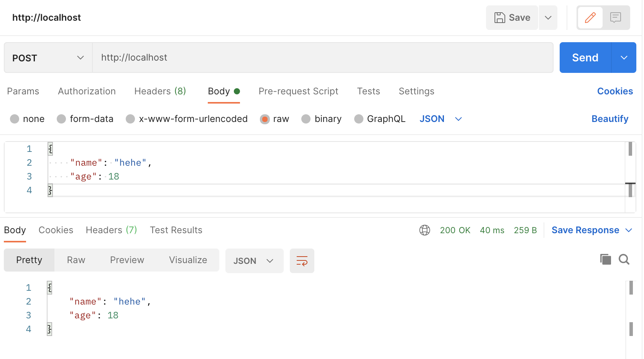Select the Visualize response view

[x=188, y=260]
